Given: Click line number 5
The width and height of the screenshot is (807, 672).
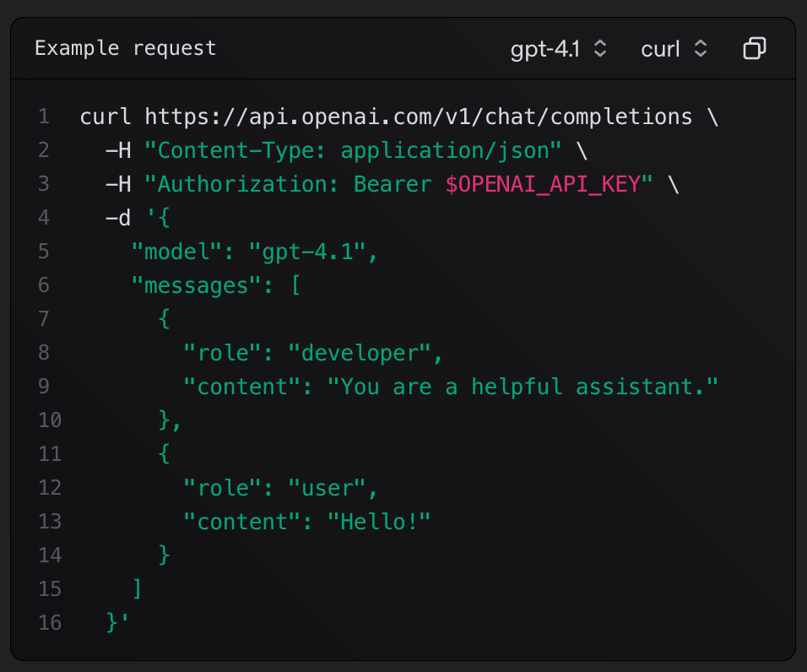Looking at the screenshot, I should [44, 252].
